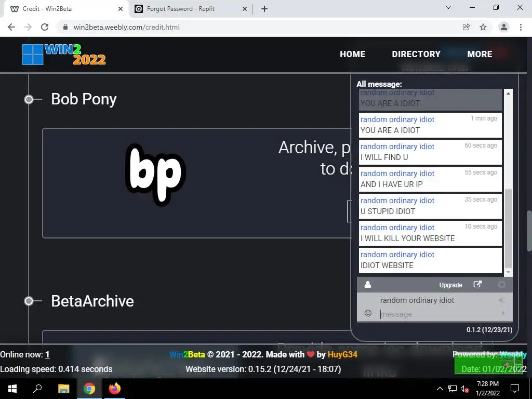The height and width of the screenshot is (399, 532).
Task: Click Website version 0.15.2 text
Action: (x=263, y=369)
